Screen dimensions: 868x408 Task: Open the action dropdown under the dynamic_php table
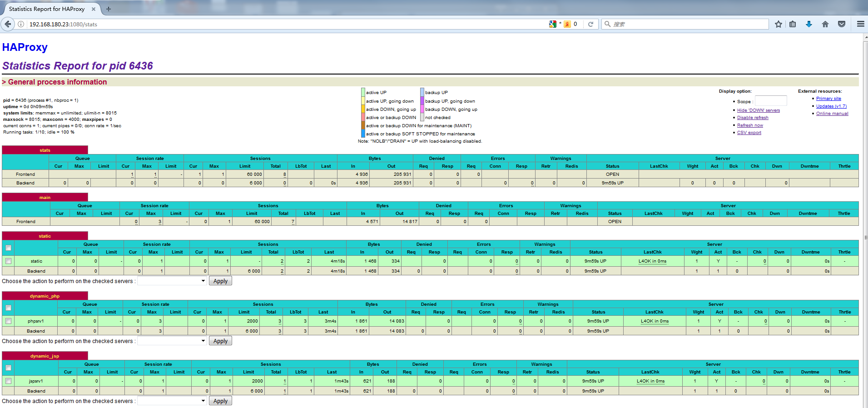pyautogui.click(x=172, y=341)
